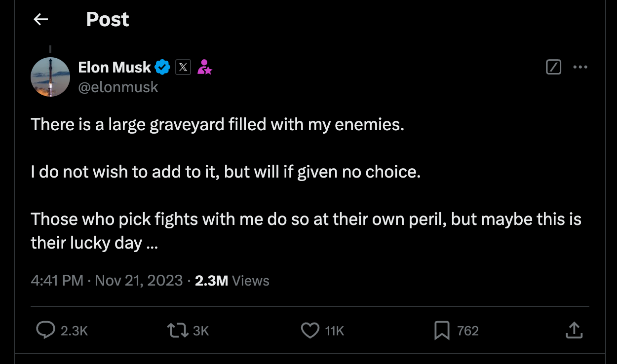The image size is (617, 364).
Task: Click the X affiliation badge
Action: point(183,67)
